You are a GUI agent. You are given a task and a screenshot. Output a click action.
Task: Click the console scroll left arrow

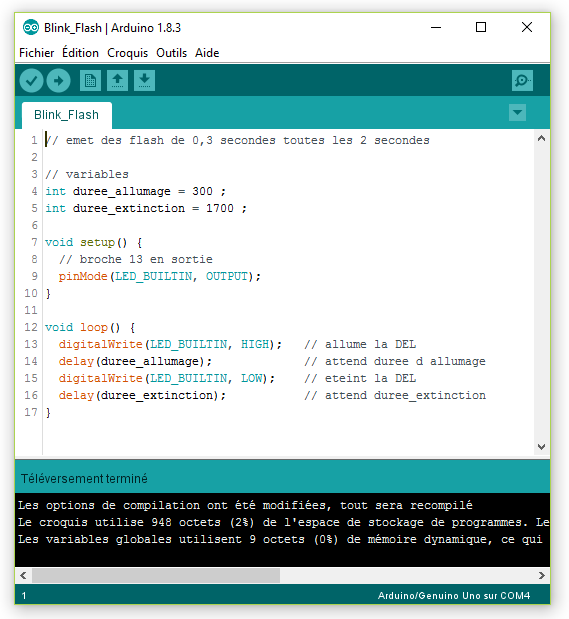coord(23,576)
